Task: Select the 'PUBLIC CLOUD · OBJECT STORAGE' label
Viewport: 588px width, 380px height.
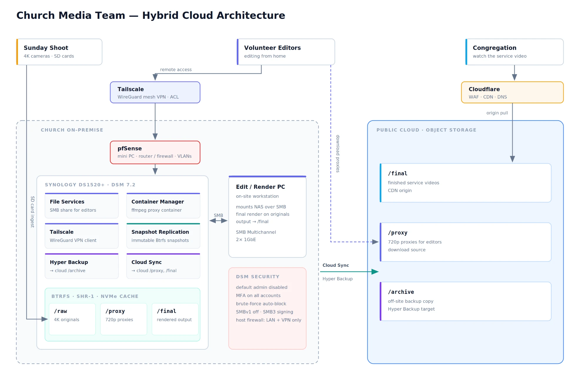Action: point(426,130)
